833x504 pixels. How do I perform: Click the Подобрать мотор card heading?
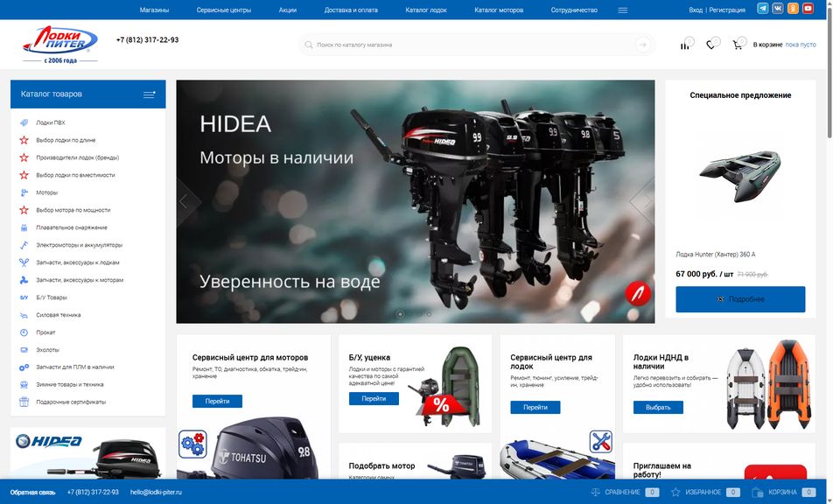382,465
